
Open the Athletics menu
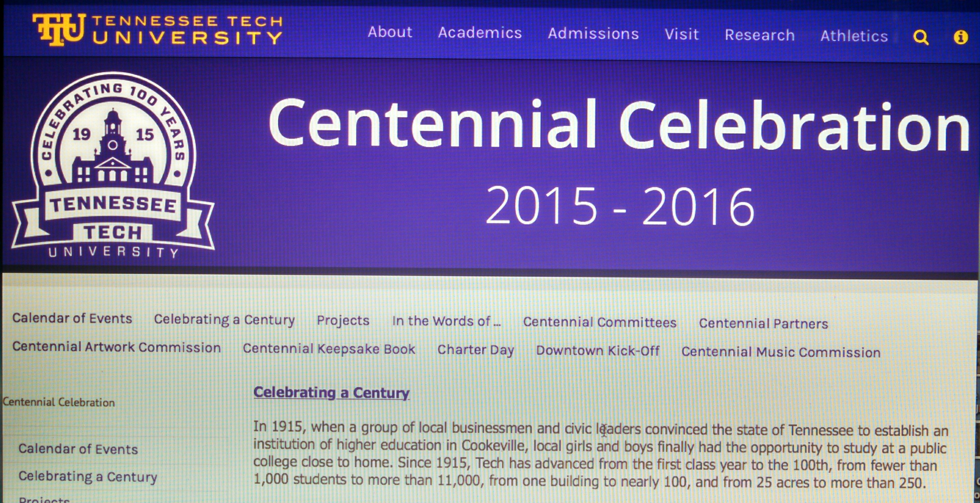(x=854, y=36)
